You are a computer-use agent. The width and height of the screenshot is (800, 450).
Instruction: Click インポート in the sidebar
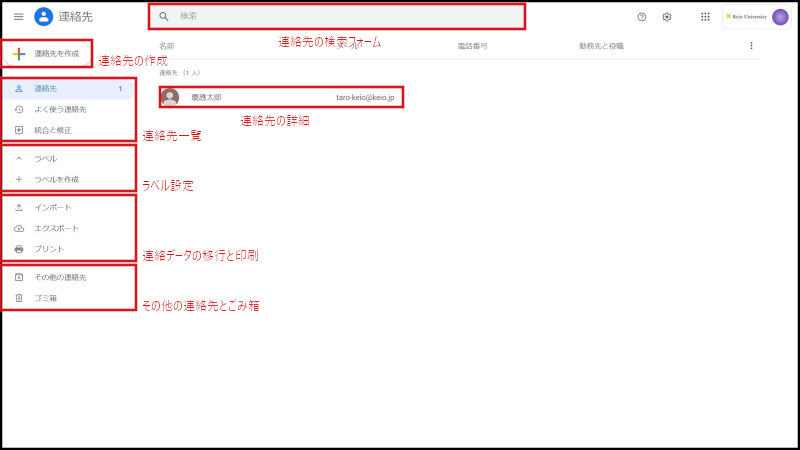[x=53, y=208]
